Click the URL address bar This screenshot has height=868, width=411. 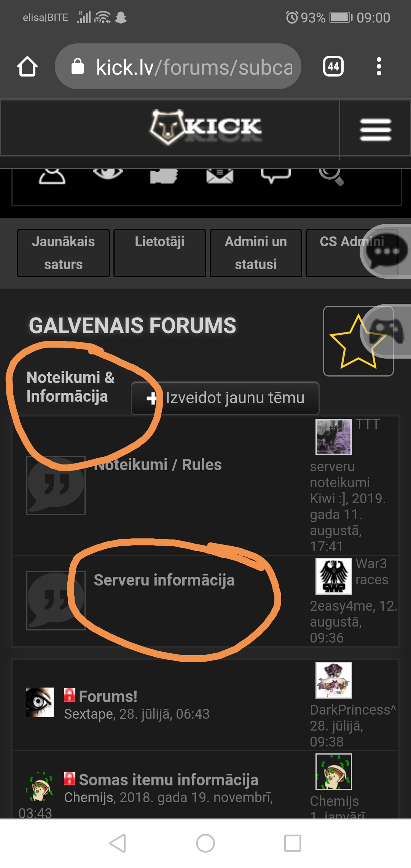point(178,67)
